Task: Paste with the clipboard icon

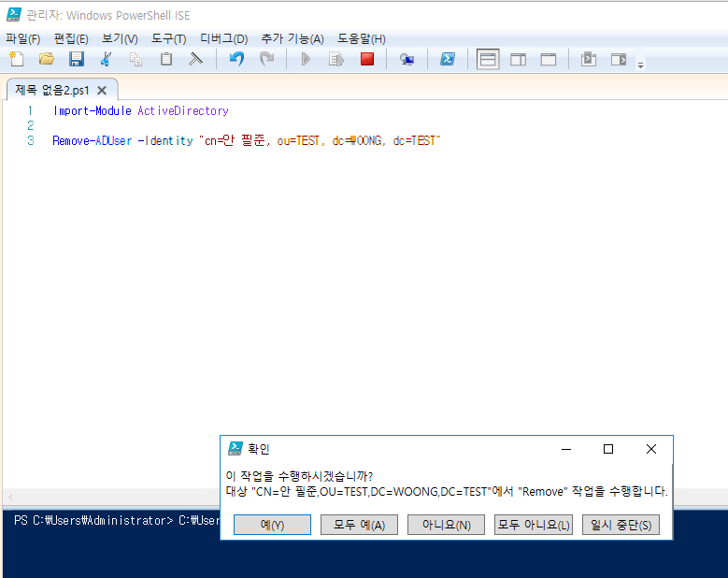Action: pos(166,59)
